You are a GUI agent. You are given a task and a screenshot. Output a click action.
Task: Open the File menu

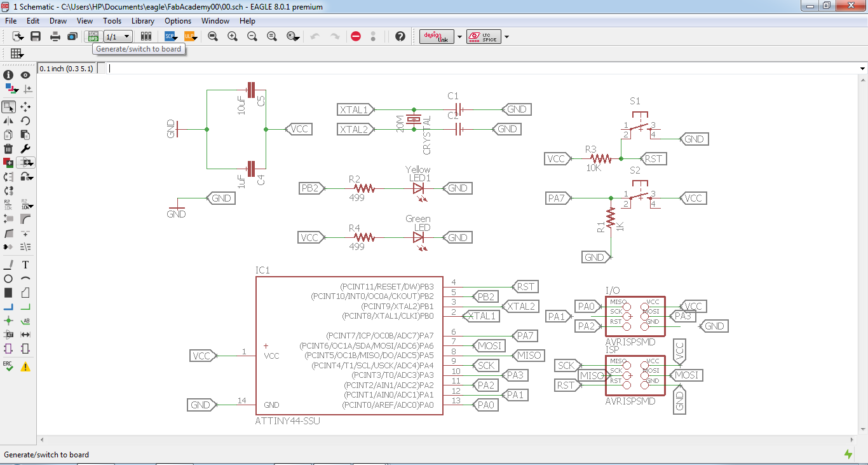point(11,21)
